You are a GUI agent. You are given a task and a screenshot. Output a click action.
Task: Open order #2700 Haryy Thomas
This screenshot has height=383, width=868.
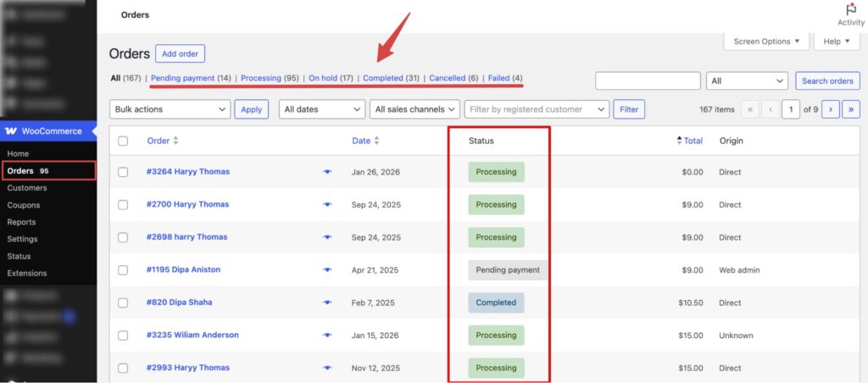187,204
